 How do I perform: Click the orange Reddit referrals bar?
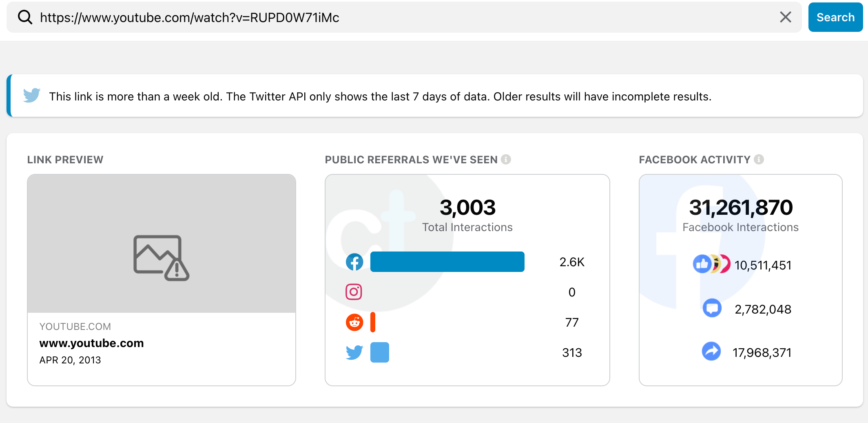pos(373,322)
